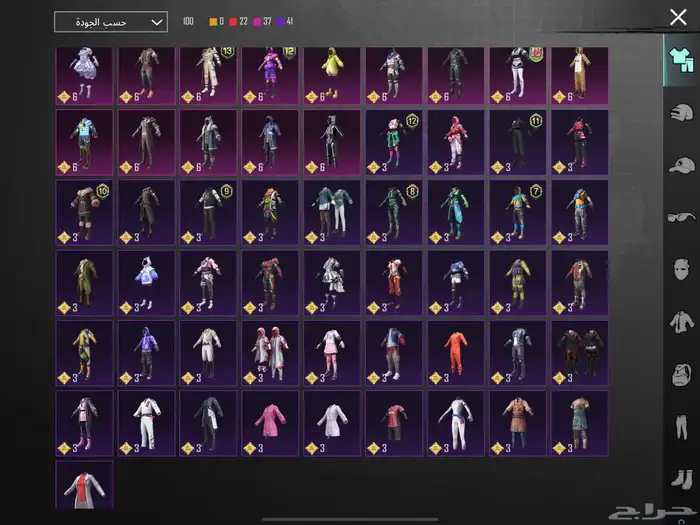Close the inventory with the X button
Screen dimensions: 700x525
(x=678, y=17)
